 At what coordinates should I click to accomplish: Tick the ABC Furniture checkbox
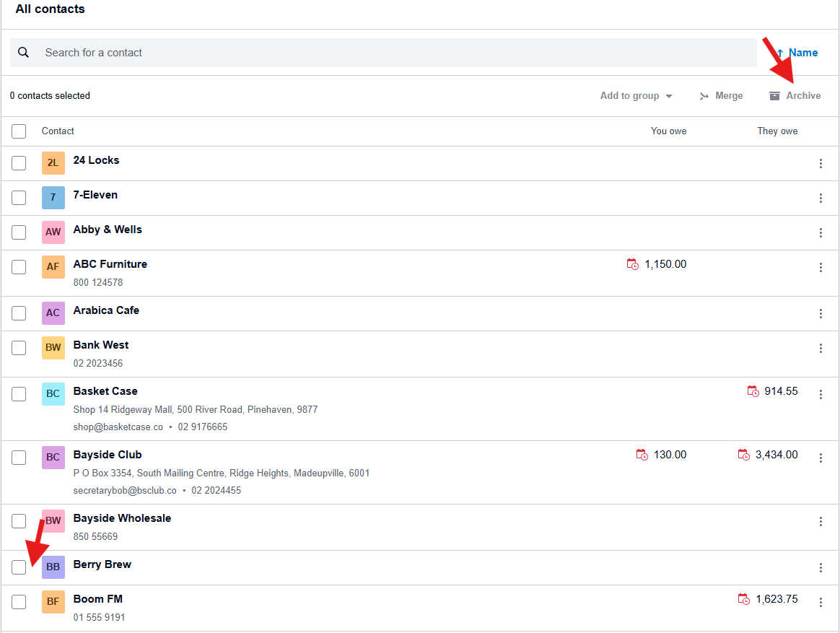(19, 267)
